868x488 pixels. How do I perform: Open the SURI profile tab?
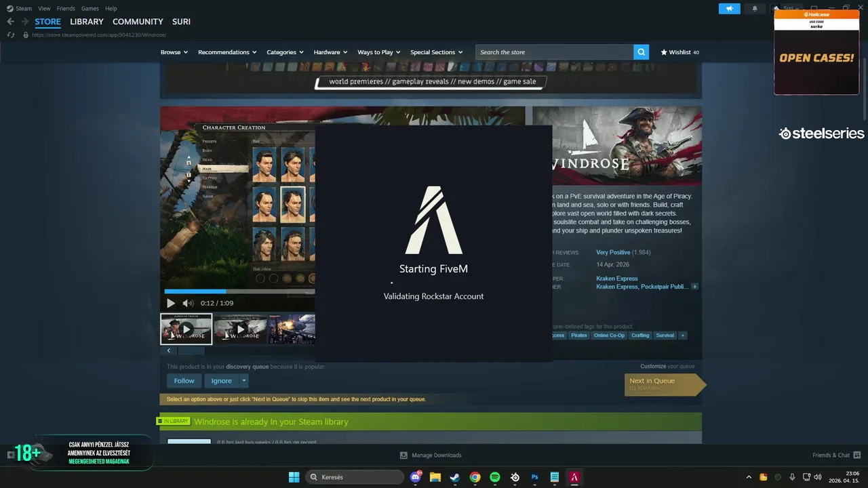coord(181,22)
